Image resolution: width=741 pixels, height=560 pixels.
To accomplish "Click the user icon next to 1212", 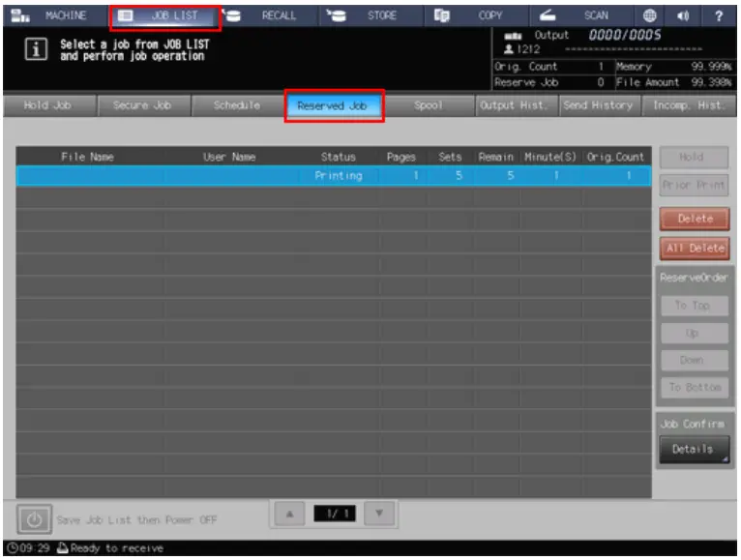I will point(509,48).
